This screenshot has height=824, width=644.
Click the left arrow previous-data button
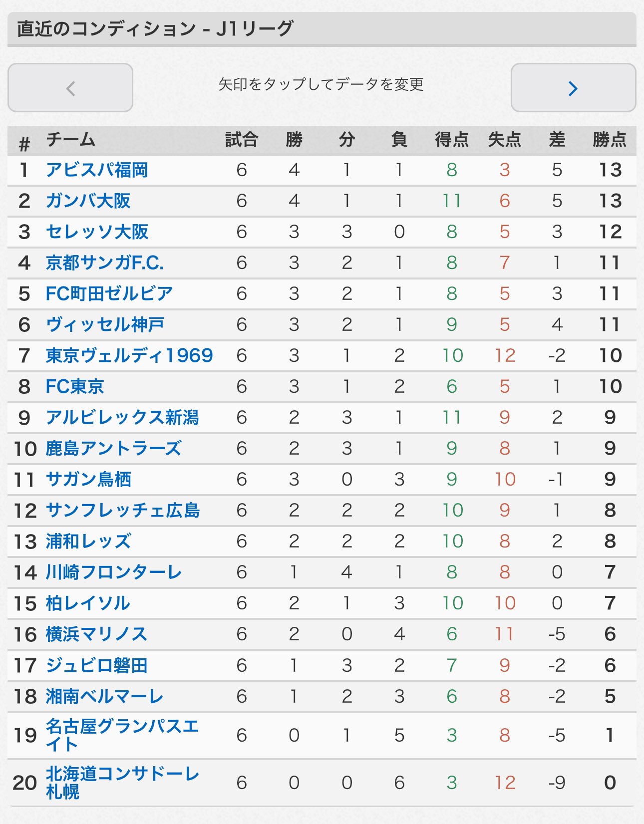click(70, 88)
